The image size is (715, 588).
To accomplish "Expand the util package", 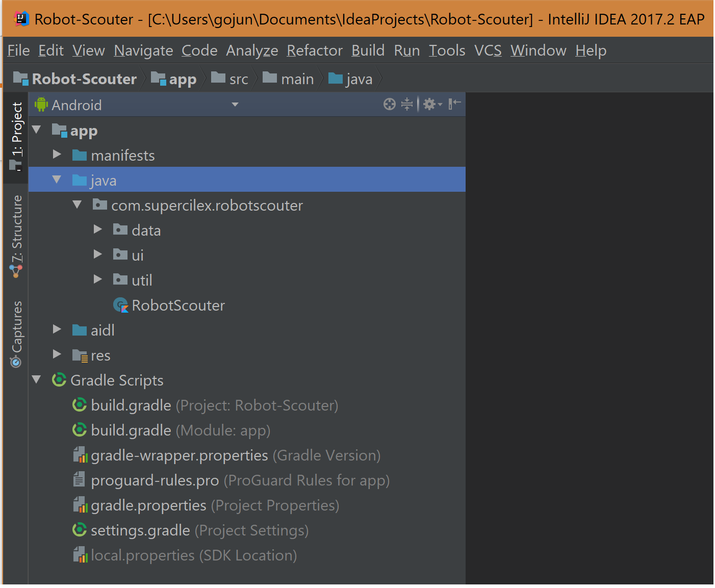I will (x=97, y=279).
